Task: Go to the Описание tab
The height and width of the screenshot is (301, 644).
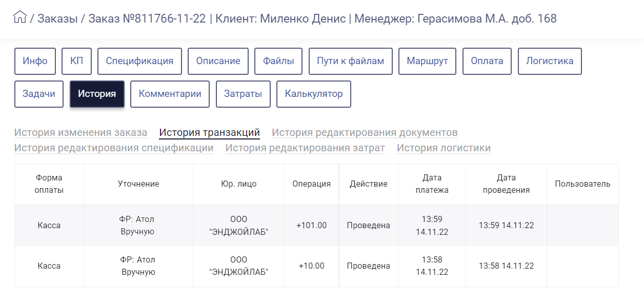Action: [x=218, y=61]
